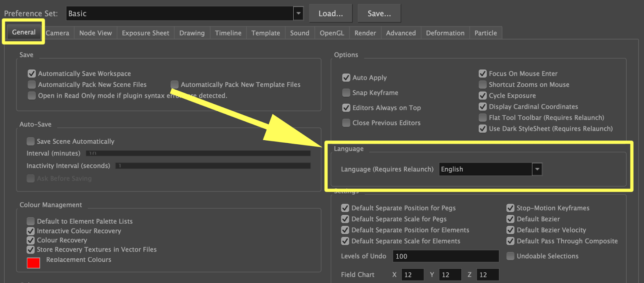644x283 pixels.
Task: Click the Interval (minutes) slider
Action: click(x=198, y=154)
